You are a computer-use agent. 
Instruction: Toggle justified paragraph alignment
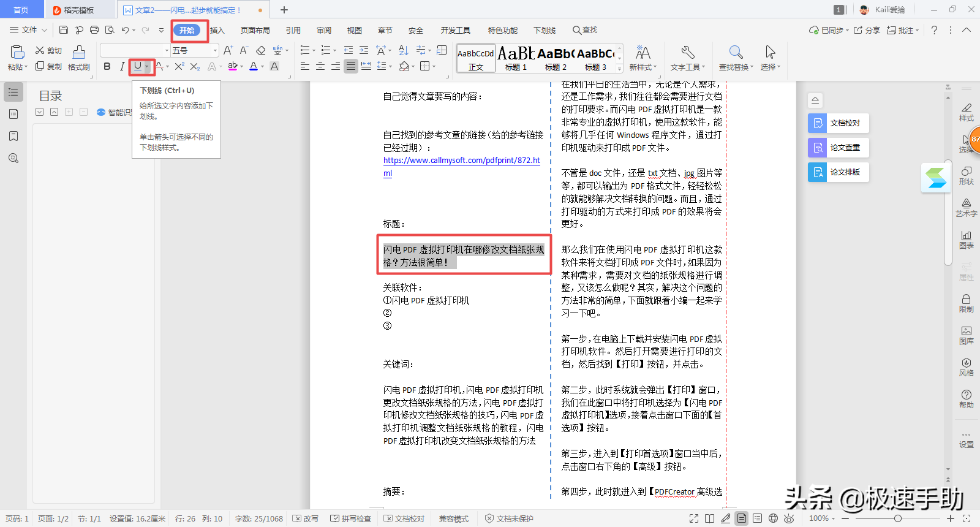[351, 66]
